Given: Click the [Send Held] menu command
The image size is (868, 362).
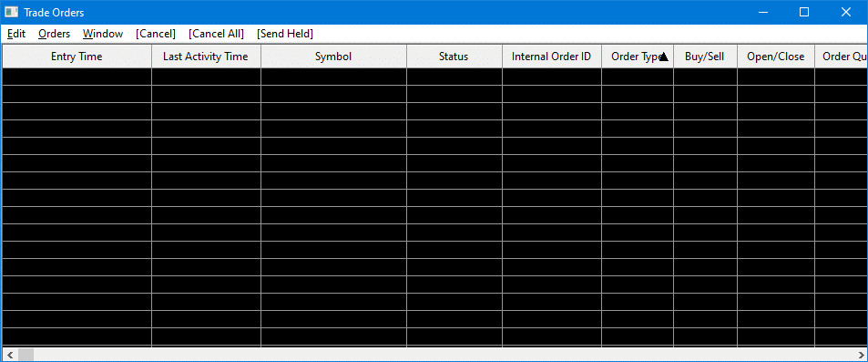Looking at the screenshot, I should (x=285, y=34).
